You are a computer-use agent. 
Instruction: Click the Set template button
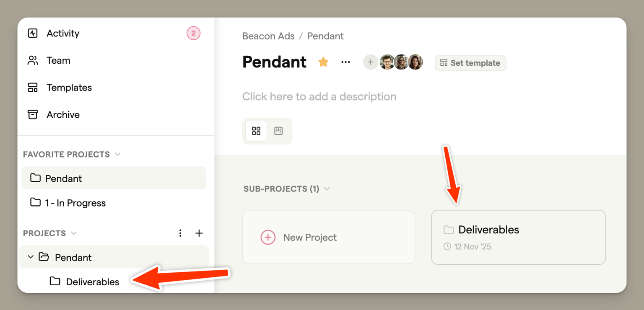point(470,63)
